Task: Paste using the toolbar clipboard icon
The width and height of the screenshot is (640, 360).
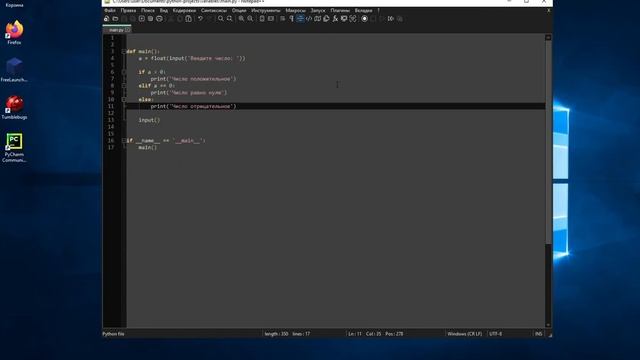Action: pos(189,19)
